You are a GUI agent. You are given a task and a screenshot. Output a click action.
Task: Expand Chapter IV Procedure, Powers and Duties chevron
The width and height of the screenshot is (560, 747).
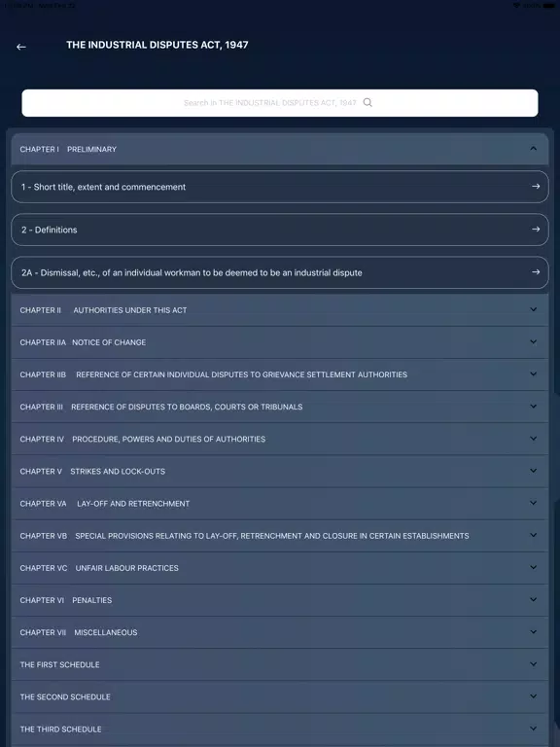pyautogui.click(x=534, y=439)
